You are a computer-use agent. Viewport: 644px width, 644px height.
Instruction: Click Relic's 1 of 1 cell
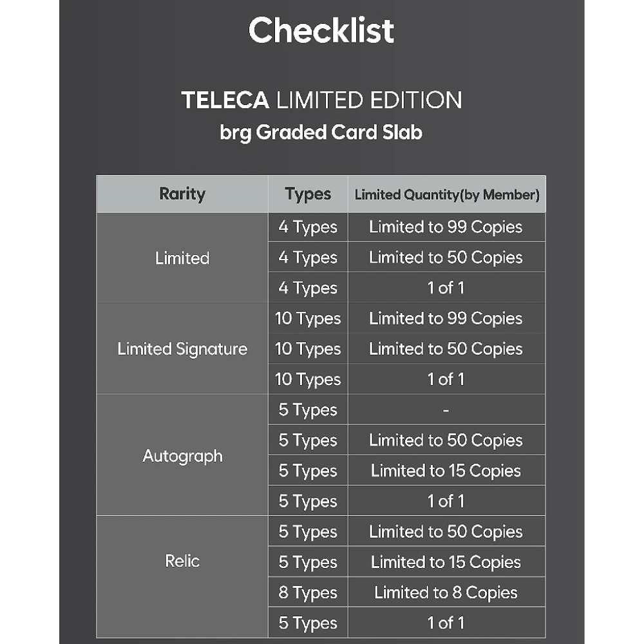click(x=447, y=623)
